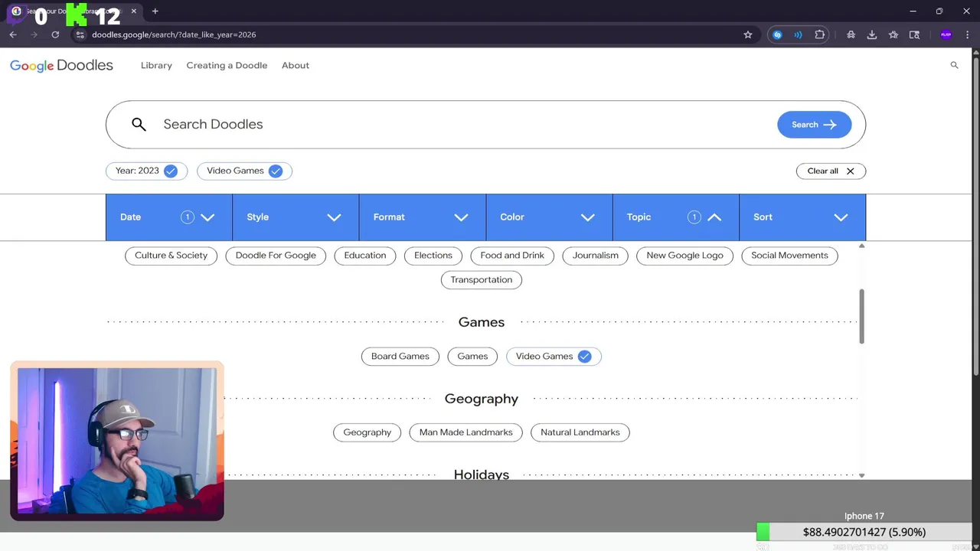Select the Food and Drink topic

[x=512, y=256]
